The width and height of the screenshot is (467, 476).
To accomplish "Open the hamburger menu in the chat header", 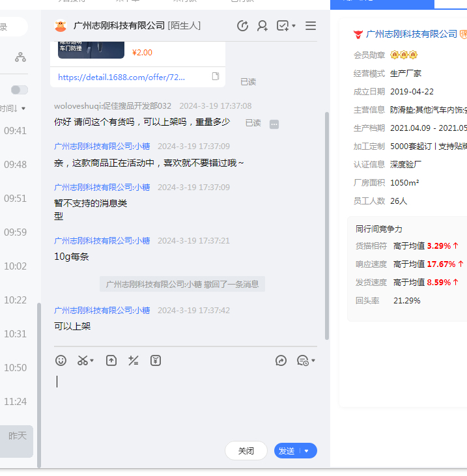I will (x=311, y=26).
